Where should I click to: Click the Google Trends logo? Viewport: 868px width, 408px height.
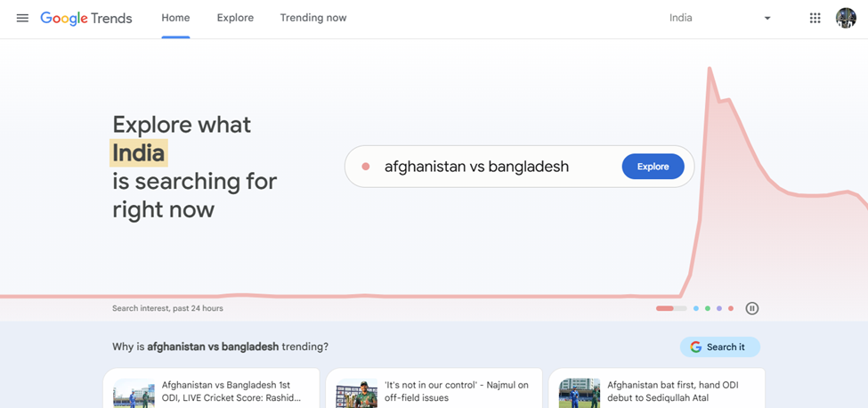click(85, 19)
